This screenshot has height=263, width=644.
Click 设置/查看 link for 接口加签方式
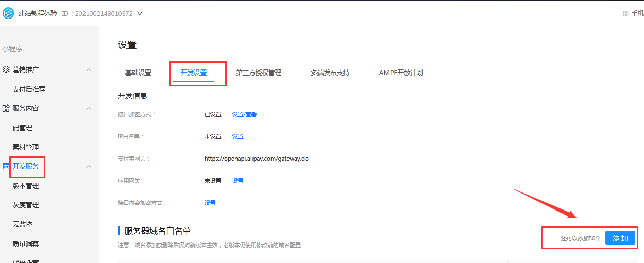[x=244, y=115]
